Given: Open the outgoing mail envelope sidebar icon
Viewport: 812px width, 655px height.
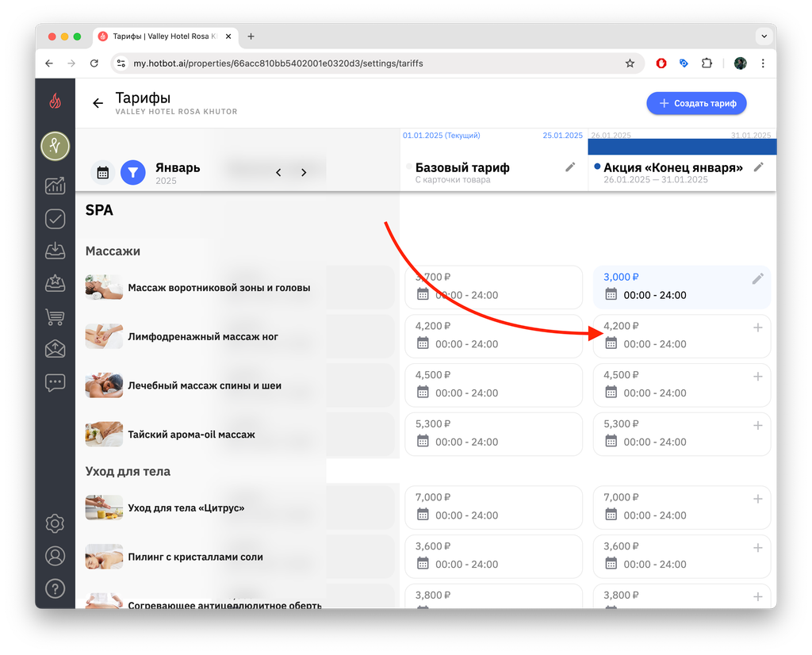Looking at the screenshot, I should point(55,349).
